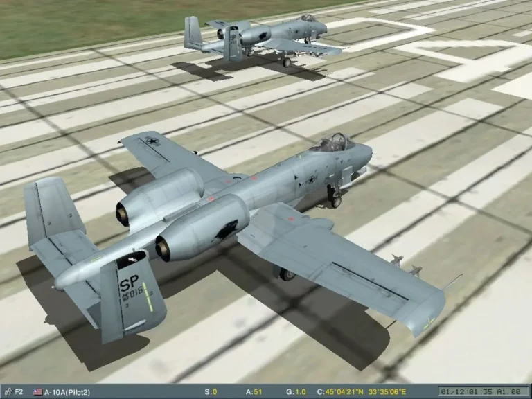Click the F2 view label
This screenshot has height=399, width=532.
[x=19, y=392]
